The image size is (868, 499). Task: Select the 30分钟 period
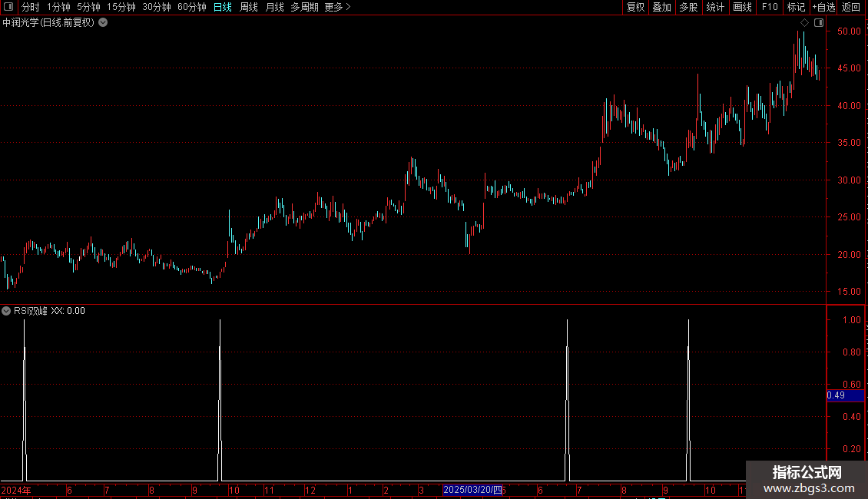[157, 7]
